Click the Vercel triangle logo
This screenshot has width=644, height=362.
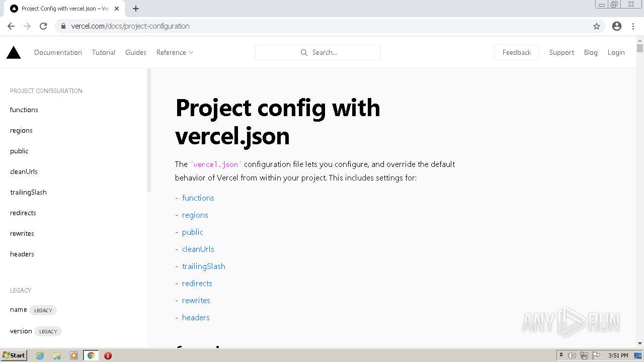point(14,52)
